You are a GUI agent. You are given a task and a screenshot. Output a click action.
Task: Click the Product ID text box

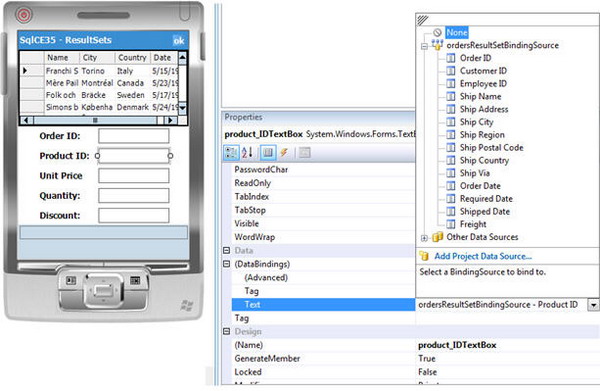tap(134, 156)
